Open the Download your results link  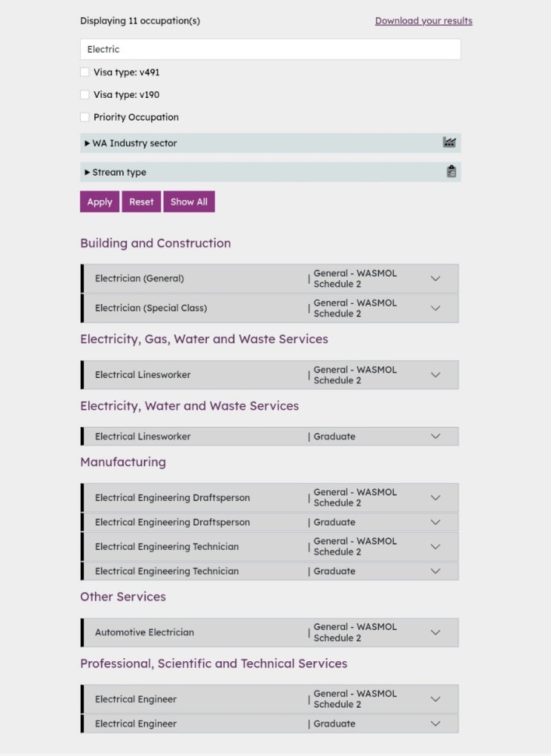point(423,21)
